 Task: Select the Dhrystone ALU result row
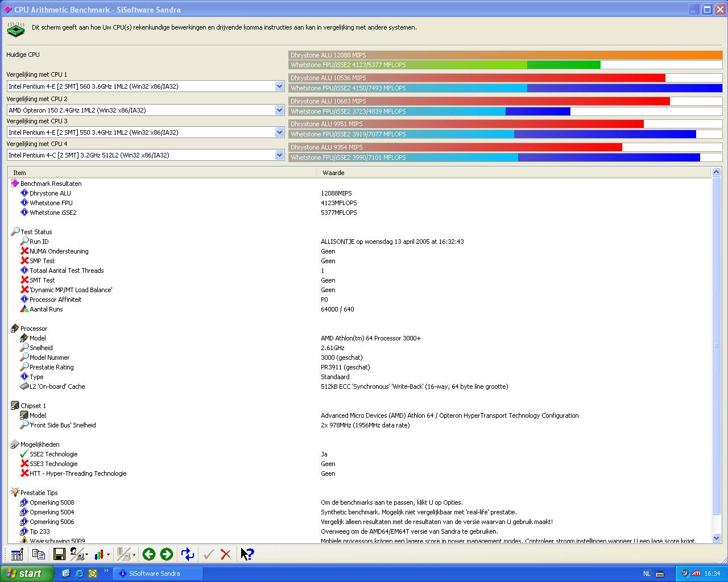(50, 193)
